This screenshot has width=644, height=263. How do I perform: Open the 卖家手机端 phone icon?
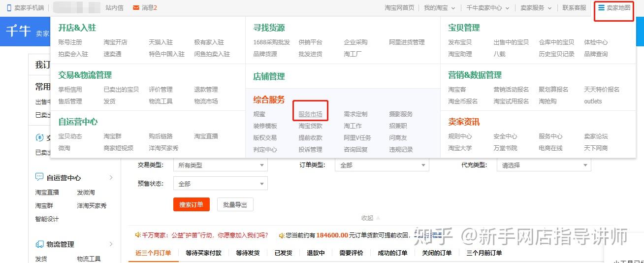(9, 8)
